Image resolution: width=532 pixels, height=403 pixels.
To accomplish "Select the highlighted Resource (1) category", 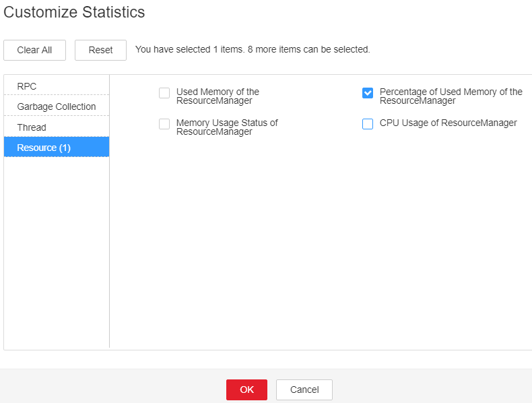I will click(57, 148).
